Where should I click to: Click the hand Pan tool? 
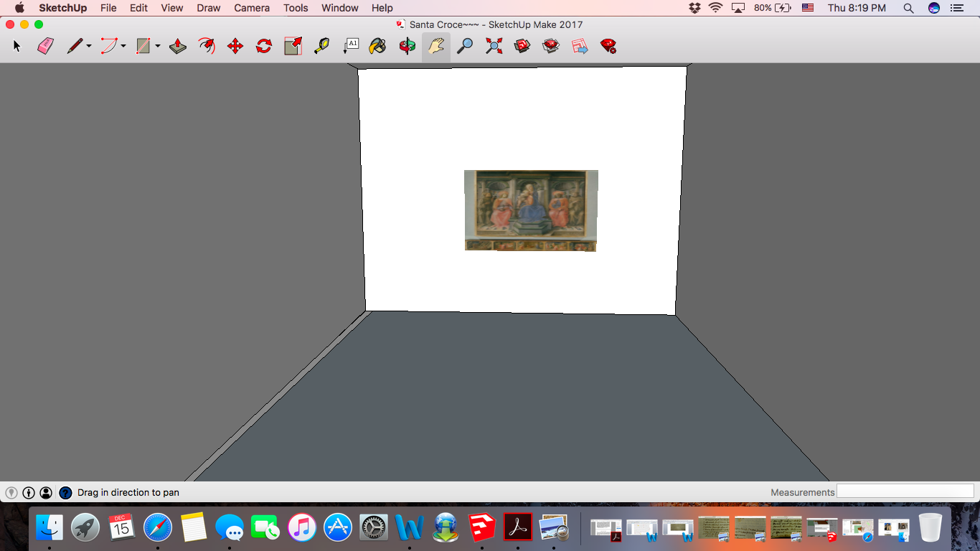436,47
